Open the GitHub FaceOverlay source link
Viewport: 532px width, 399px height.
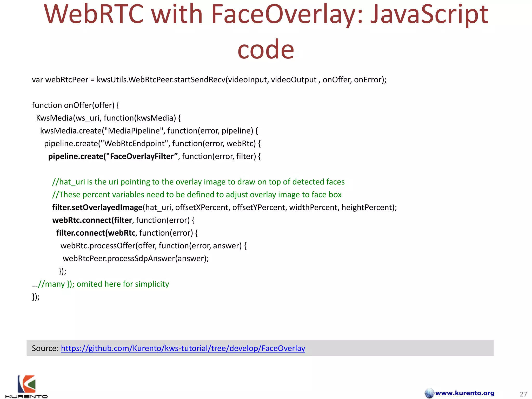(183, 348)
